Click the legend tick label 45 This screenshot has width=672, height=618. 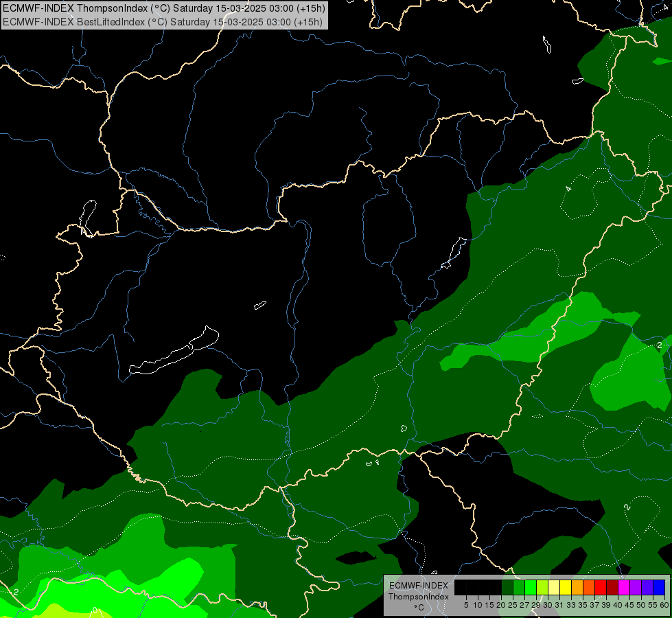pyautogui.click(x=629, y=605)
